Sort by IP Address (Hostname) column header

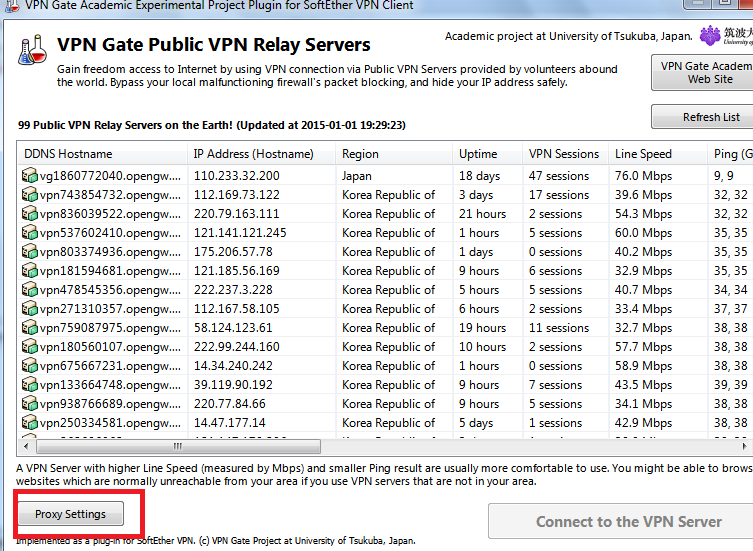point(261,154)
